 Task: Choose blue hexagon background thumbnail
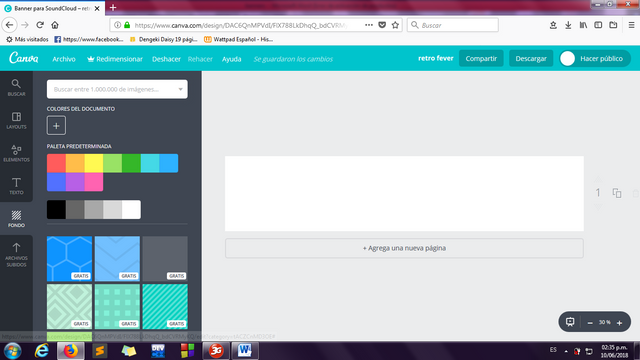coord(69,258)
